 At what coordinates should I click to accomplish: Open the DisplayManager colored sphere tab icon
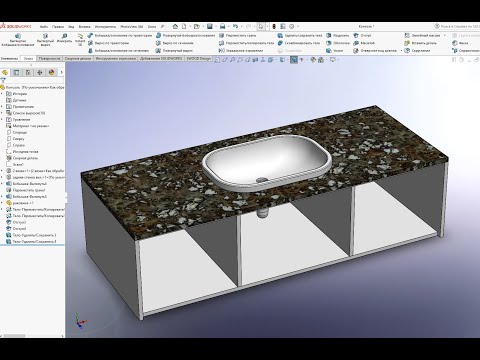51,72
